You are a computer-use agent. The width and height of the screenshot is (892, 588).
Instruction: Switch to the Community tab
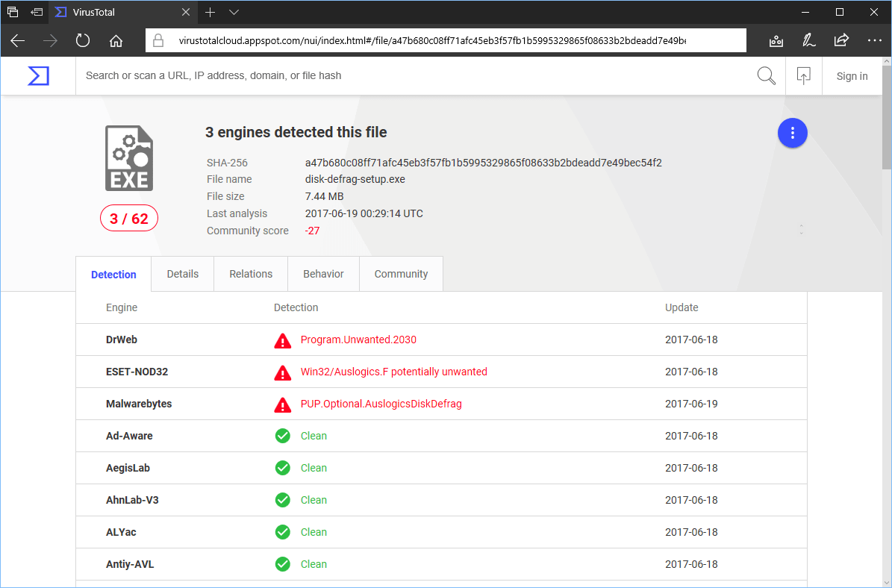(x=401, y=274)
